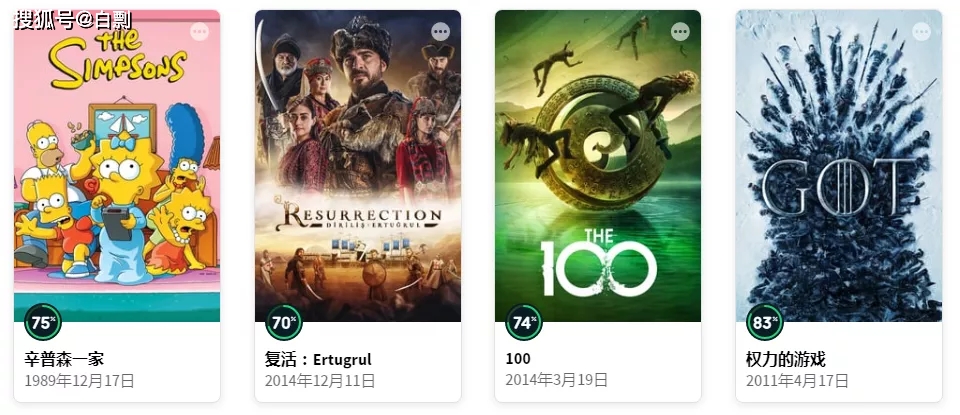
Task: Click the 74% rating circle
Action: point(523,322)
